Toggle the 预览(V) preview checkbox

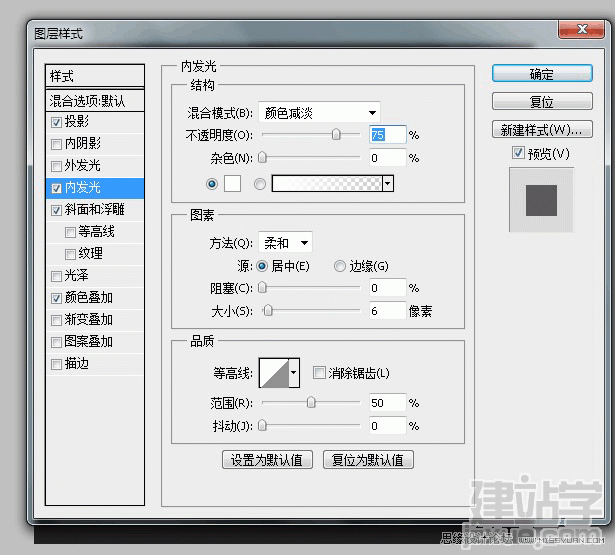click(x=518, y=152)
